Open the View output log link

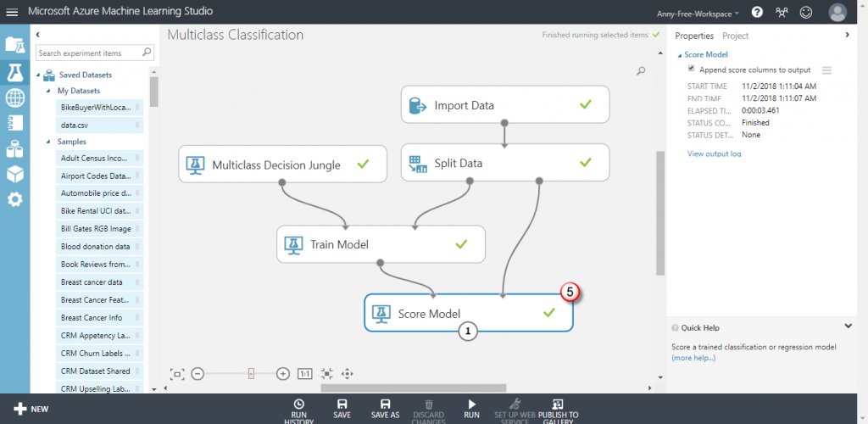click(x=714, y=153)
